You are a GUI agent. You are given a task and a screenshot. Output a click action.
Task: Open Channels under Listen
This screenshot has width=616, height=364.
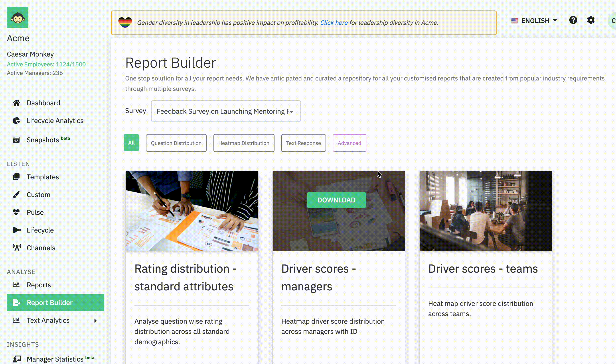click(x=41, y=248)
